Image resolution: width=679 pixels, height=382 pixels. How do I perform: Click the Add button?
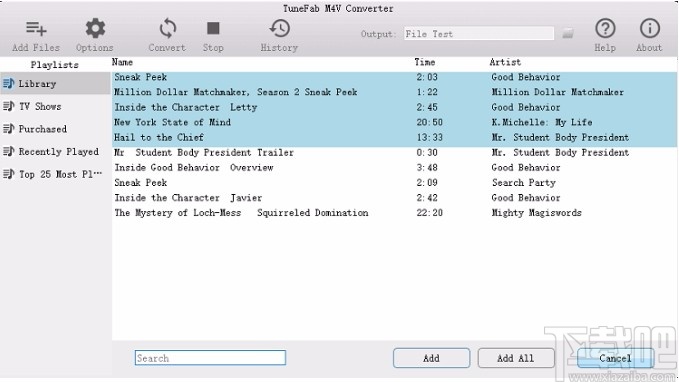(431, 358)
